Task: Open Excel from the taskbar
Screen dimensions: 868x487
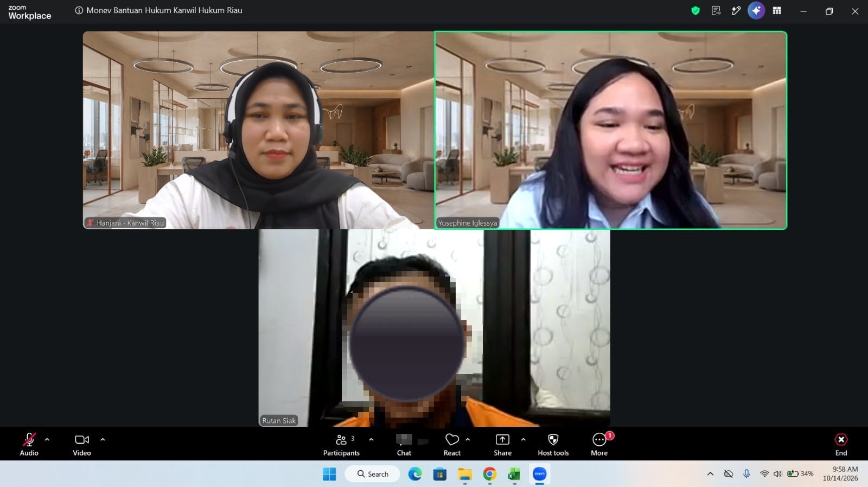Action: [514, 474]
